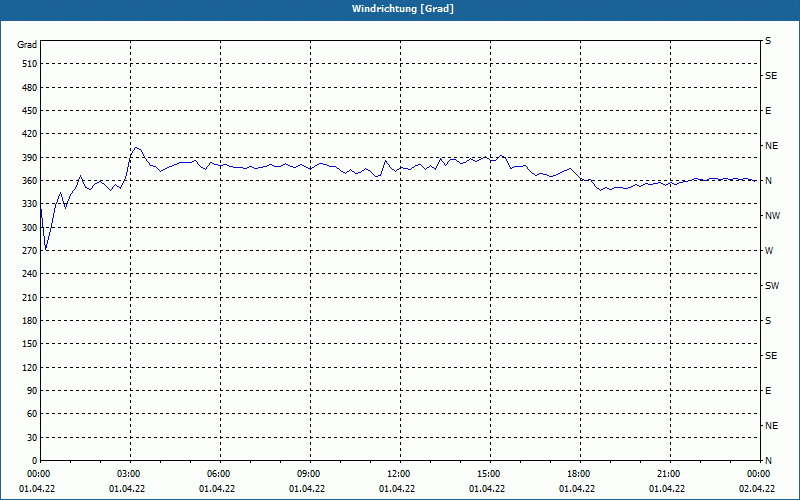Select the 270 axis value
Image resolution: width=800 pixels, height=500 pixels.
pyautogui.click(x=30, y=251)
